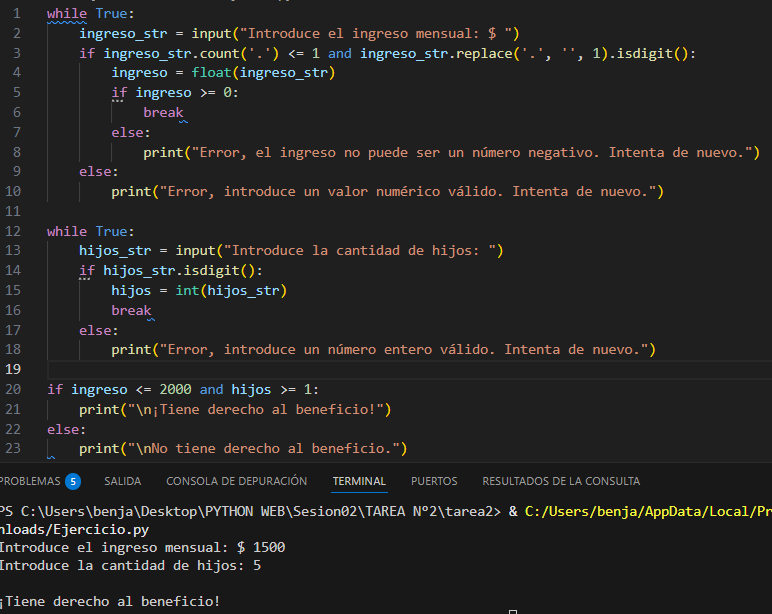Click 'Ejercicio.py' filename in terminal
Viewport: 772px width, 614px height.
pos(101,529)
